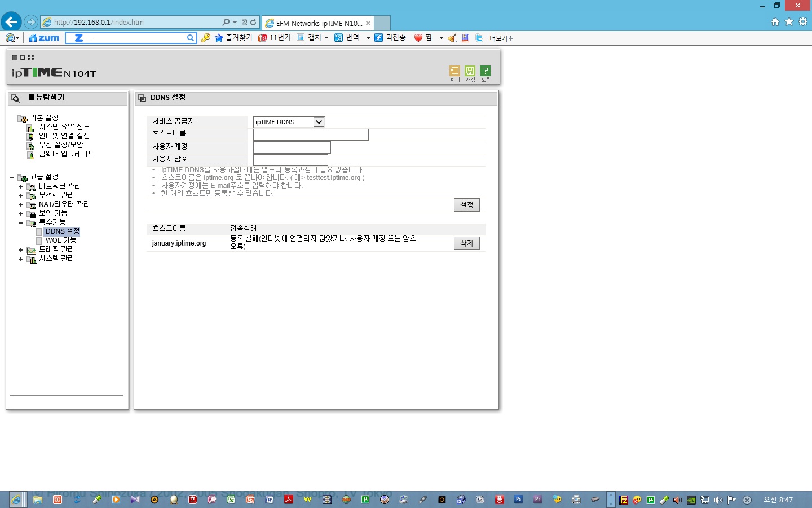Click the browser Forward arrow button
The width and height of the screenshot is (812, 508).
click(x=31, y=22)
